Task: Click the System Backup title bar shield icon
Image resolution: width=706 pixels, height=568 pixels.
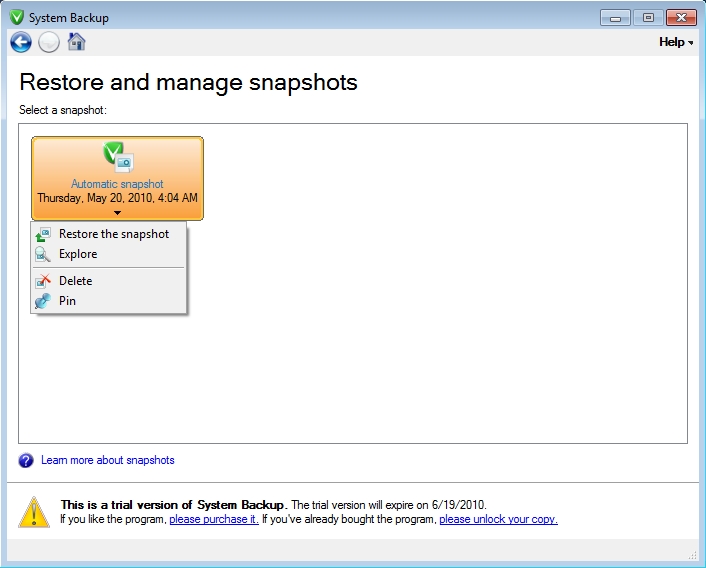Action: pyautogui.click(x=17, y=18)
